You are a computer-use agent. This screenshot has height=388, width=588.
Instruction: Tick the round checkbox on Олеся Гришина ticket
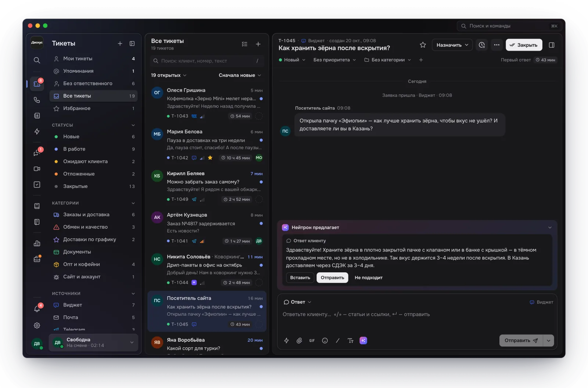(259, 116)
